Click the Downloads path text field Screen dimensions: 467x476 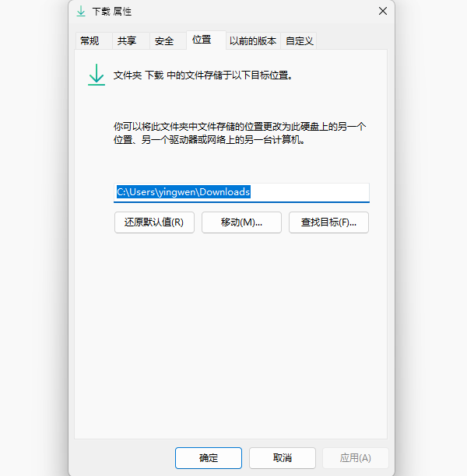(x=241, y=192)
